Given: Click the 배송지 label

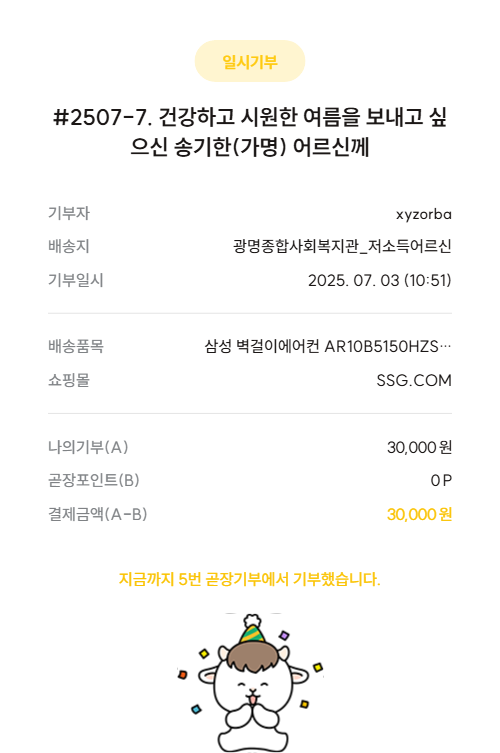Looking at the screenshot, I should [69, 246].
